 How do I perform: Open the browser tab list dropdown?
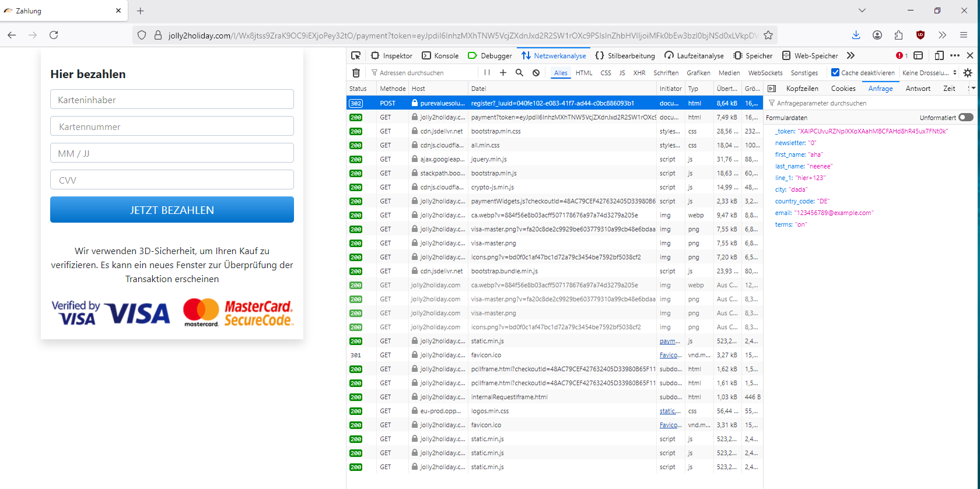click(862, 10)
